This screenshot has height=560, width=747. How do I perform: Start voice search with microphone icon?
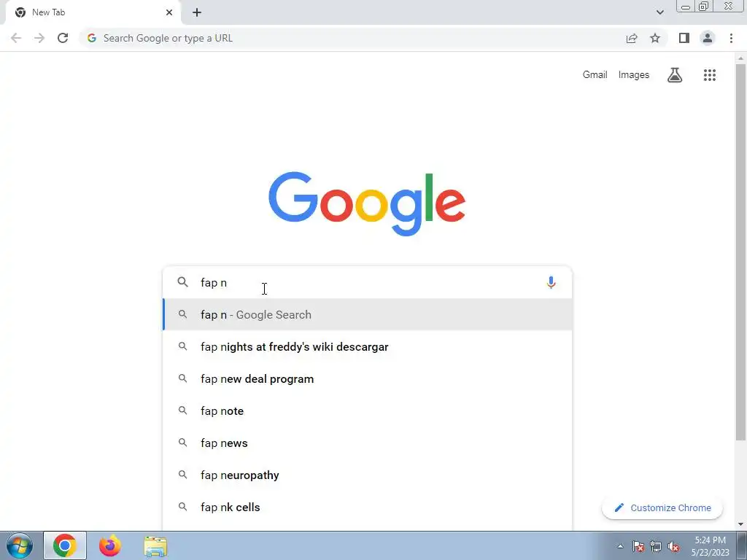coord(551,282)
